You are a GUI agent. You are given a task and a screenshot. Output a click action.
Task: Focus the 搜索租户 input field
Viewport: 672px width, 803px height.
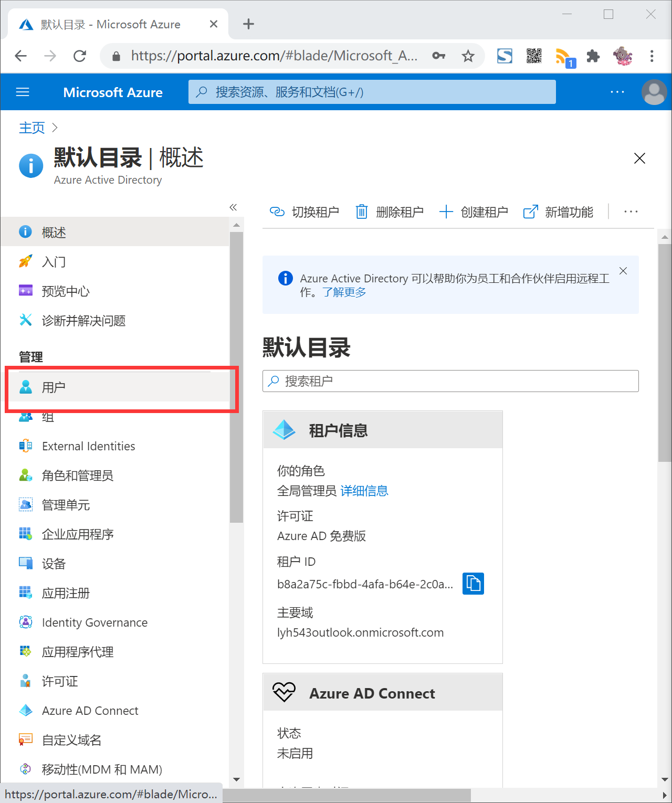(450, 381)
